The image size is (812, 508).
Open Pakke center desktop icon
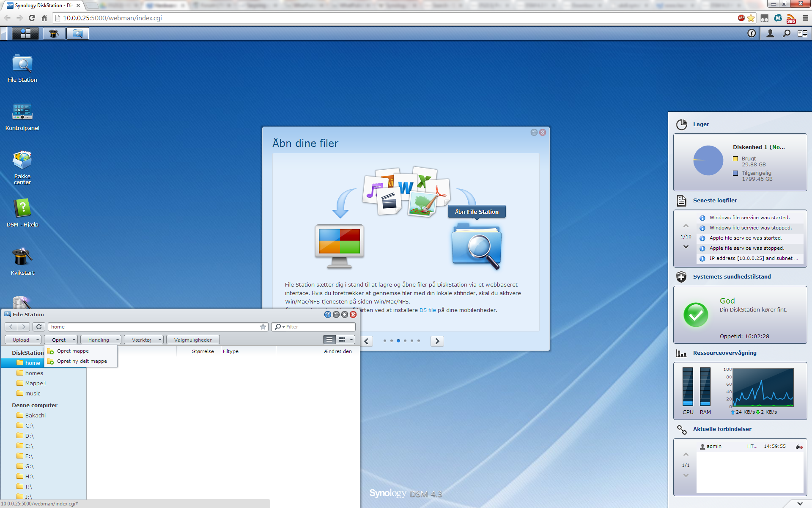click(22, 167)
